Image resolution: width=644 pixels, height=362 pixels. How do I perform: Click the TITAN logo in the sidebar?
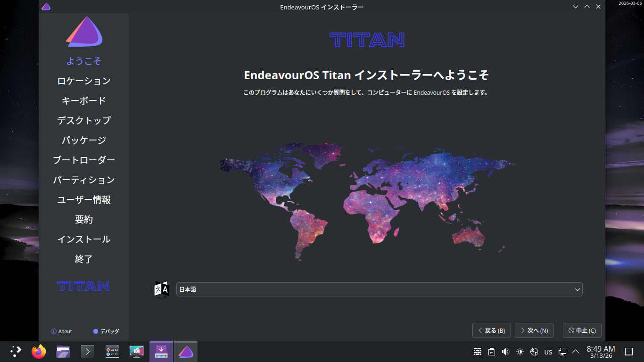(x=83, y=286)
